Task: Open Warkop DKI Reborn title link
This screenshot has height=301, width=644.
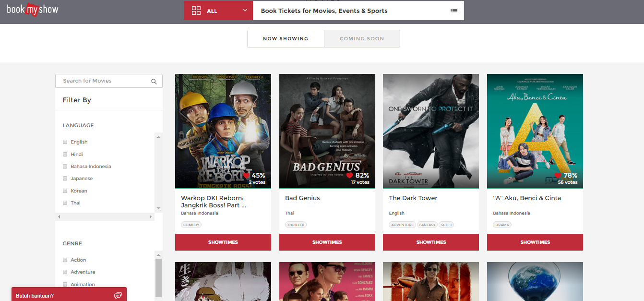Action: click(214, 202)
